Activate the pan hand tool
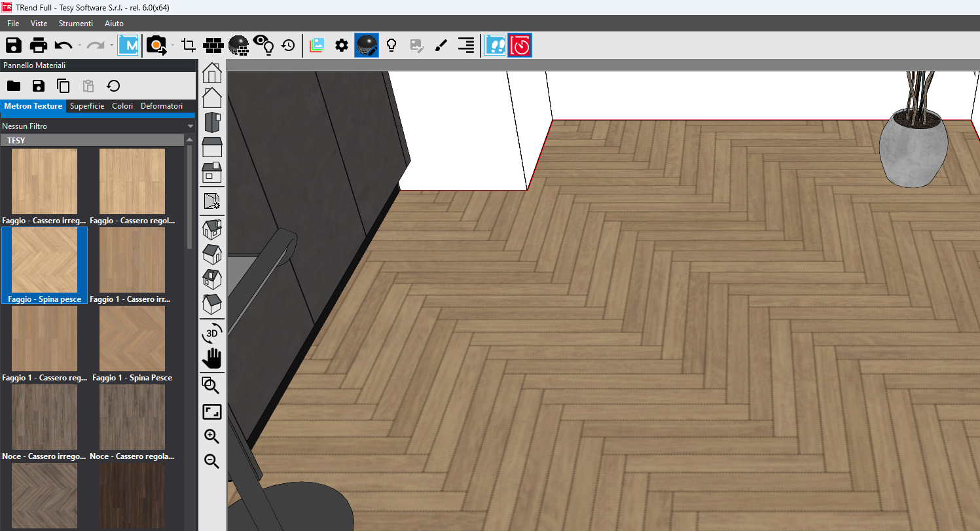The image size is (980, 531). click(x=212, y=358)
